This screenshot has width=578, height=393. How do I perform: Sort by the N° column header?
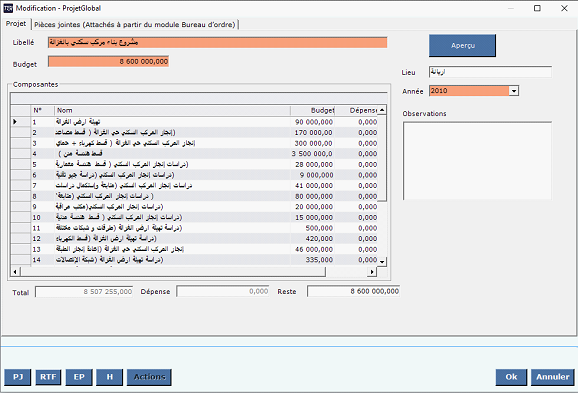(42, 110)
